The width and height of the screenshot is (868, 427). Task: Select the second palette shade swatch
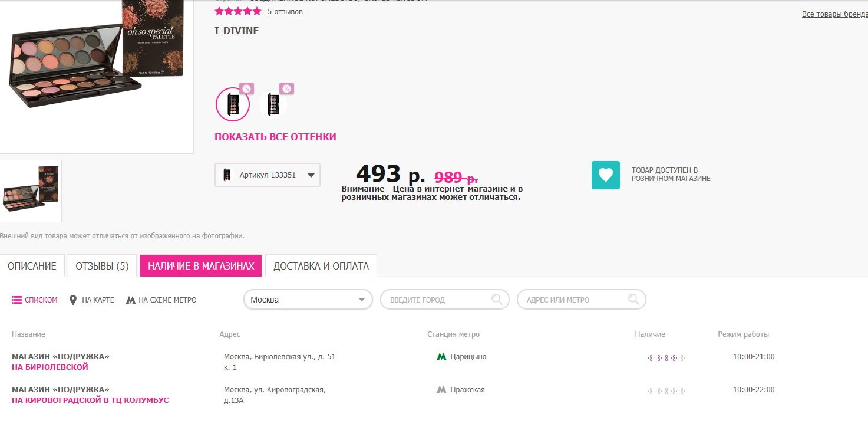click(273, 104)
